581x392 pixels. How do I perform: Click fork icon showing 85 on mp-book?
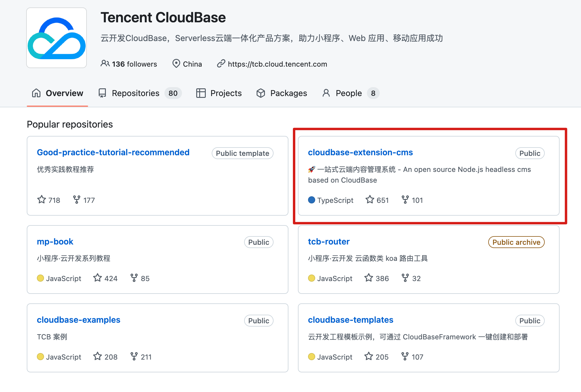[x=134, y=277]
